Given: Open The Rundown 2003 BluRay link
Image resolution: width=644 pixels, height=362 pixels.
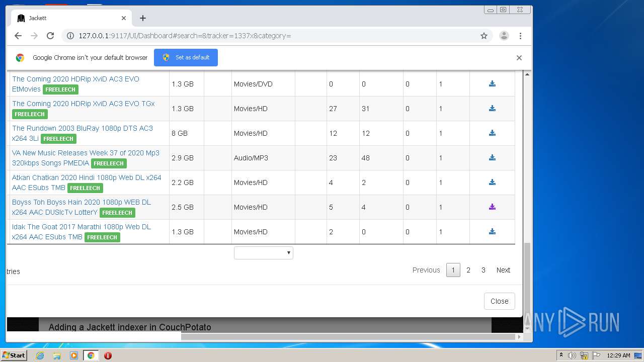Looking at the screenshot, I should tap(83, 133).
